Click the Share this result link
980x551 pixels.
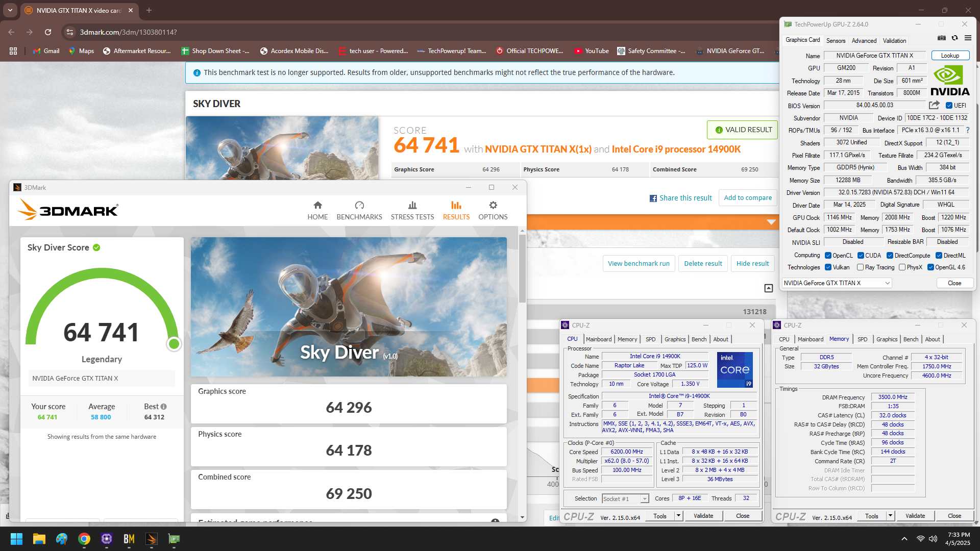click(680, 198)
